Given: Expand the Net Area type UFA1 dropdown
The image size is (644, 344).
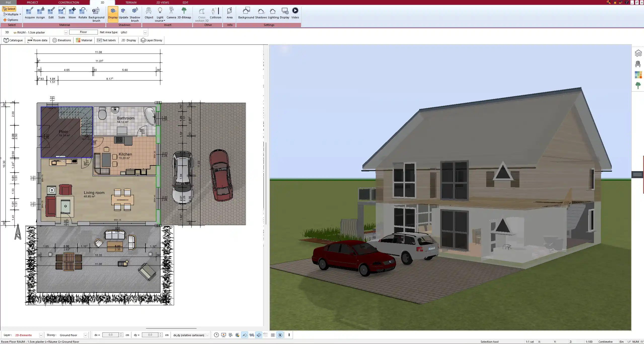Looking at the screenshot, I should click(145, 32).
